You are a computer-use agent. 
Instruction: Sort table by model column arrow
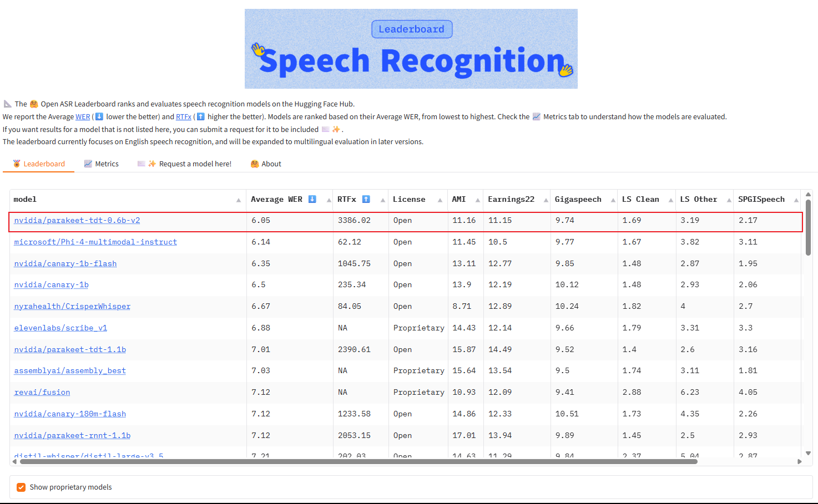(239, 200)
